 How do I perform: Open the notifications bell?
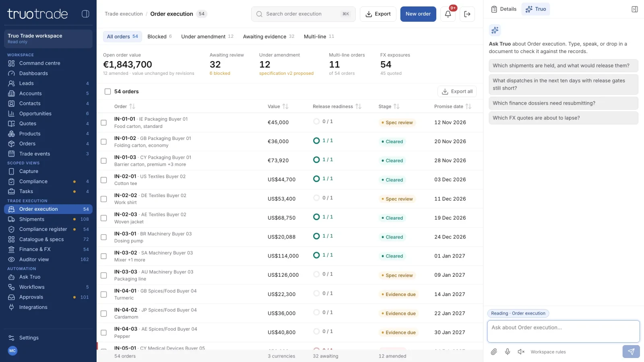click(x=448, y=14)
